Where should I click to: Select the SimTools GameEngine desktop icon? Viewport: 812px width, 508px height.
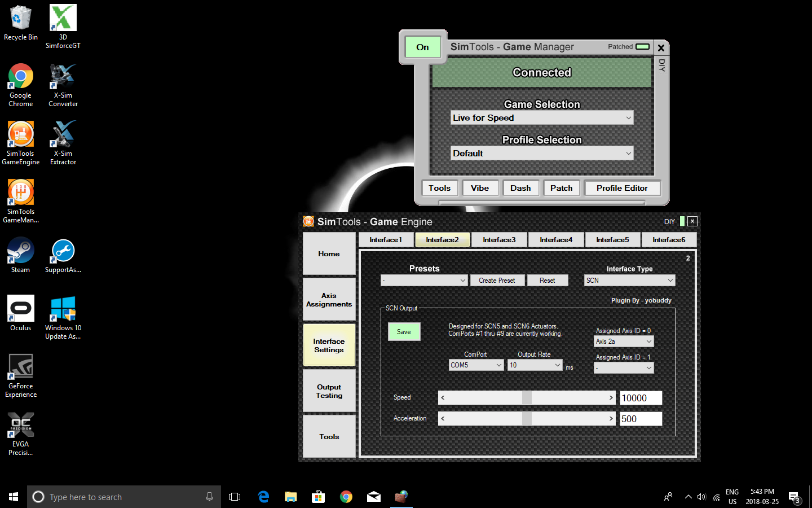tap(21, 143)
